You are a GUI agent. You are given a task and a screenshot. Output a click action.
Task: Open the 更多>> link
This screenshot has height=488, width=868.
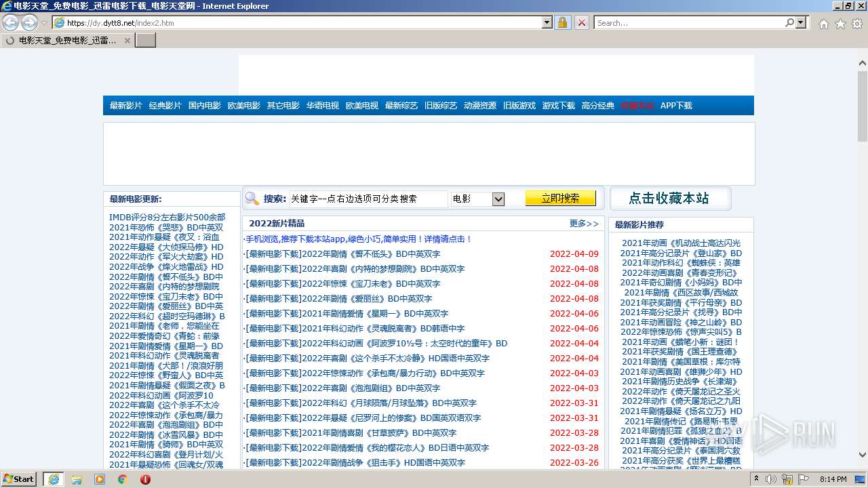[x=584, y=224]
